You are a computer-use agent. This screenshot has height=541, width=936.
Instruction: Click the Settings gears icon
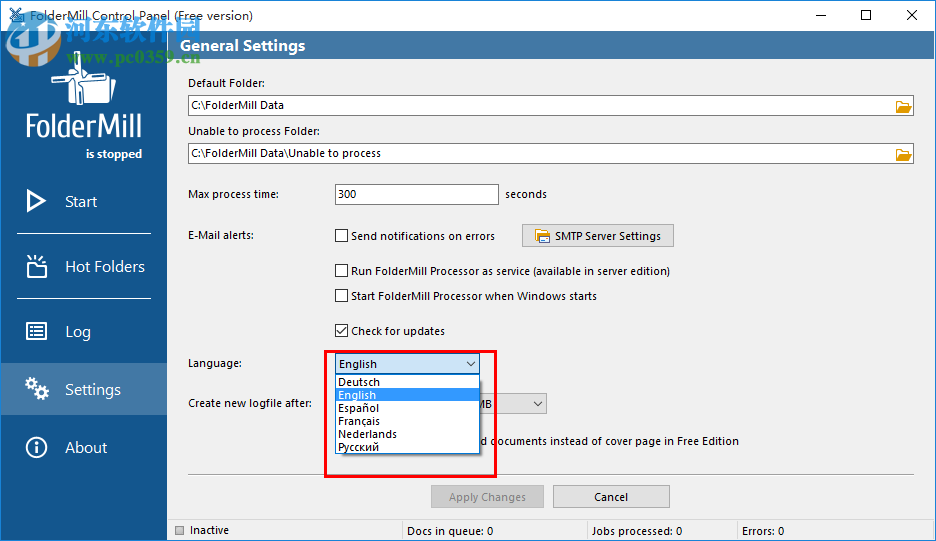click(36, 389)
